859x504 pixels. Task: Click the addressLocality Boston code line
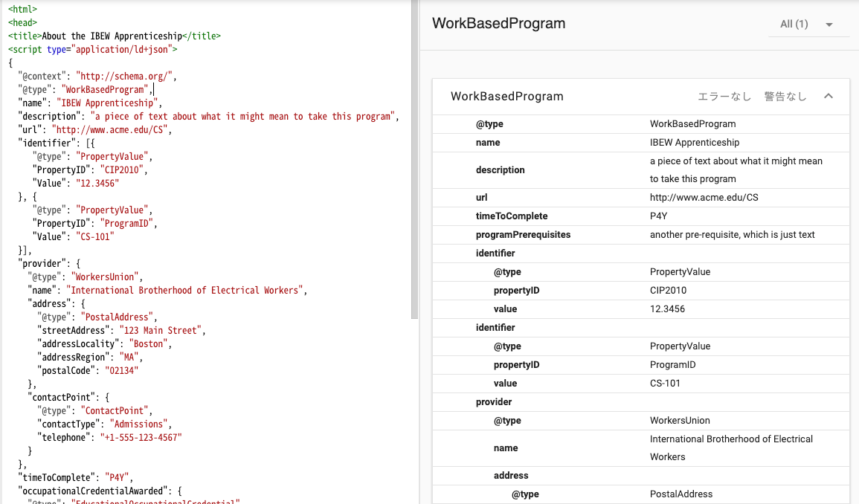point(104,344)
